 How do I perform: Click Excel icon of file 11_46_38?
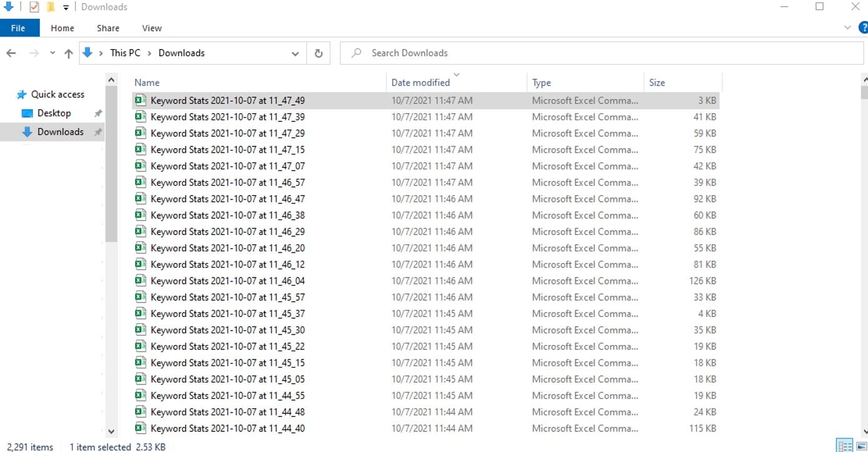141,215
